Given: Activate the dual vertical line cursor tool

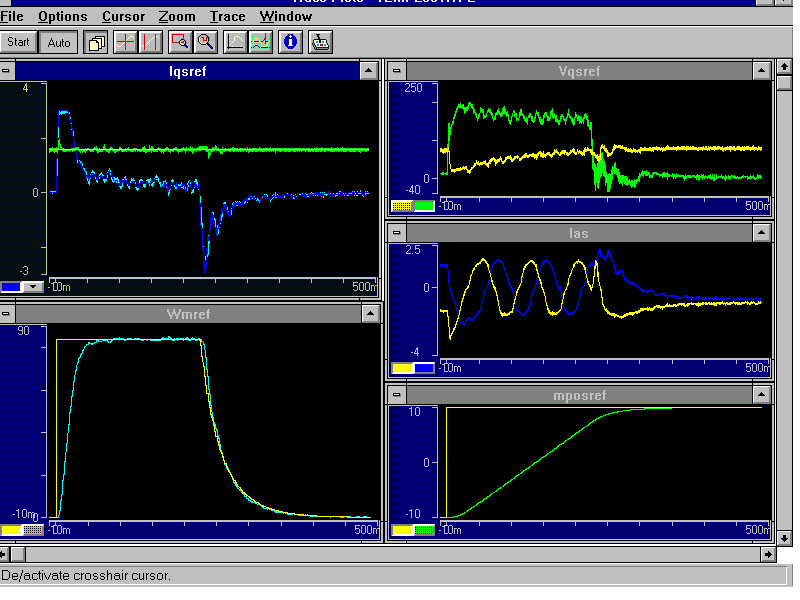Looking at the screenshot, I should point(151,42).
